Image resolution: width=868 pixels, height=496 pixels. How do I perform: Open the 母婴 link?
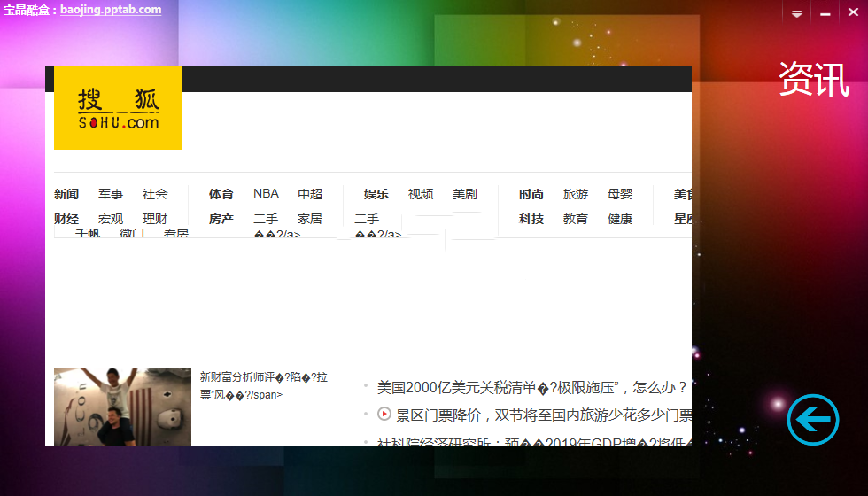pyautogui.click(x=620, y=194)
